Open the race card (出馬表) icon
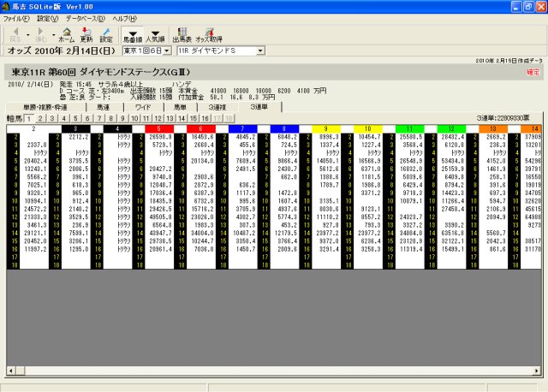Screen dimensions: 548x392 tap(182, 35)
